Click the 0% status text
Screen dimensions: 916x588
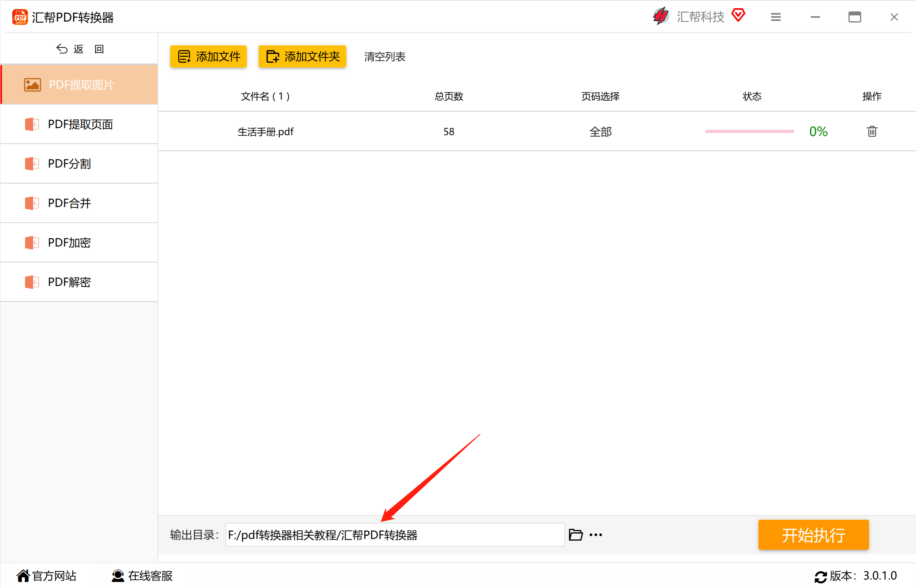click(x=818, y=131)
